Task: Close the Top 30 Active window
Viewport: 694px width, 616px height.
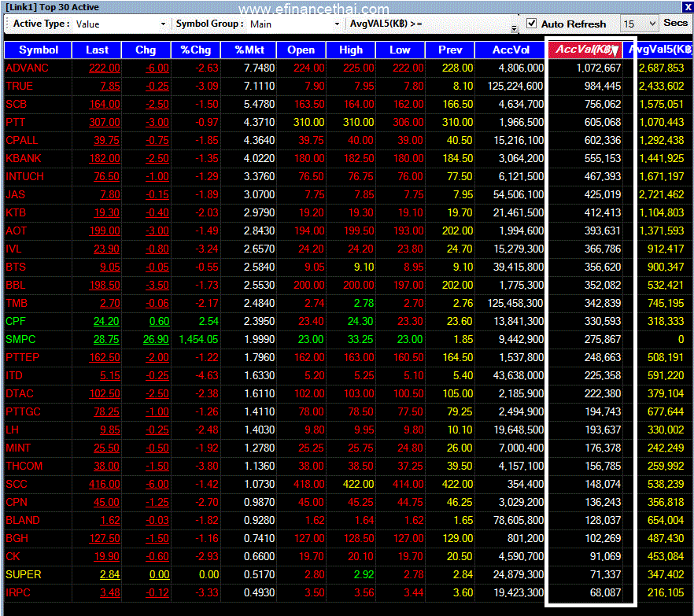Action: click(x=688, y=7)
